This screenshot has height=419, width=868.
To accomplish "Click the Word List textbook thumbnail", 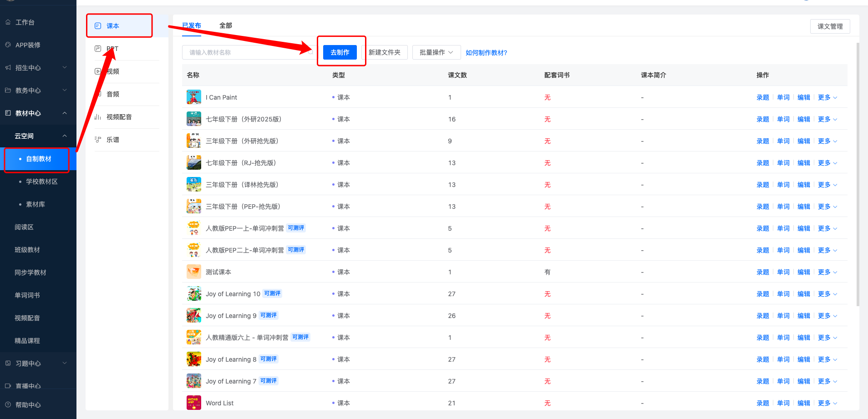I will 193,403.
